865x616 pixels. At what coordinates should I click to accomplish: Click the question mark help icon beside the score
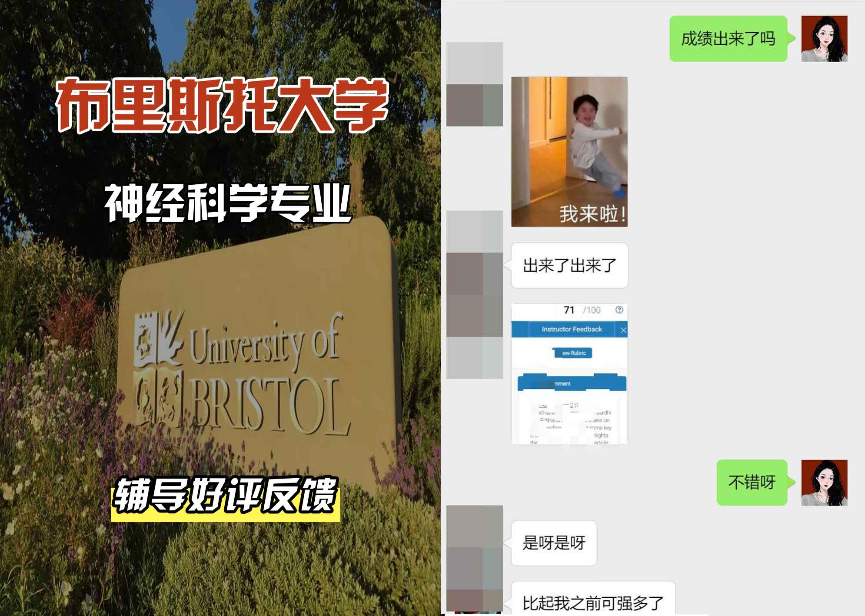click(619, 310)
